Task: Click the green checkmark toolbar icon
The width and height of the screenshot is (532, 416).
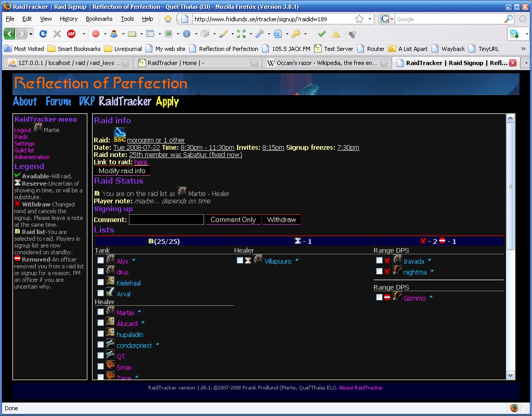Action: coord(322,34)
